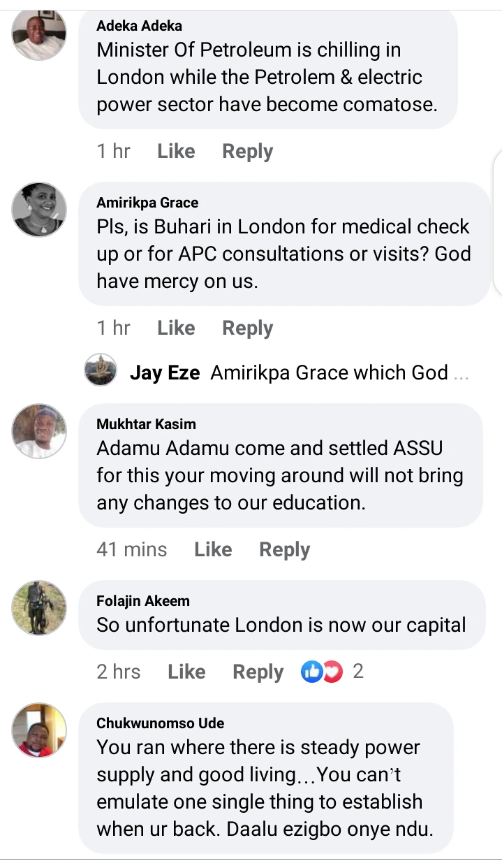Viewport: 502px width, 868px height.
Task: Reply to Mukhtar Kasim's comment
Action: point(284,550)
